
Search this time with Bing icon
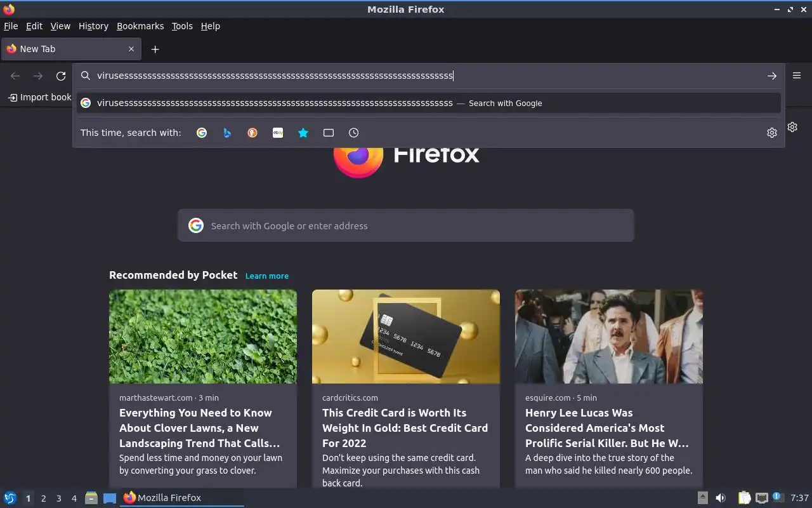click(x=227, y=133)
